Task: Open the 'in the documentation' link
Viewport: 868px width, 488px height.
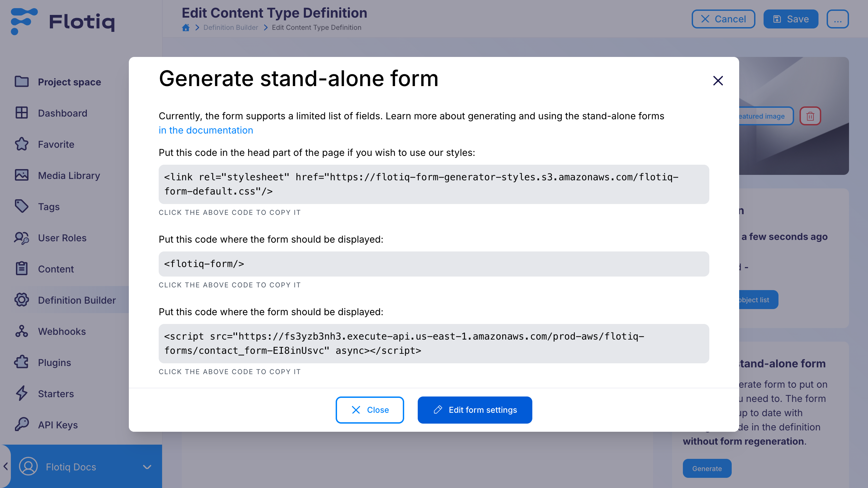Action: (206, 130)
